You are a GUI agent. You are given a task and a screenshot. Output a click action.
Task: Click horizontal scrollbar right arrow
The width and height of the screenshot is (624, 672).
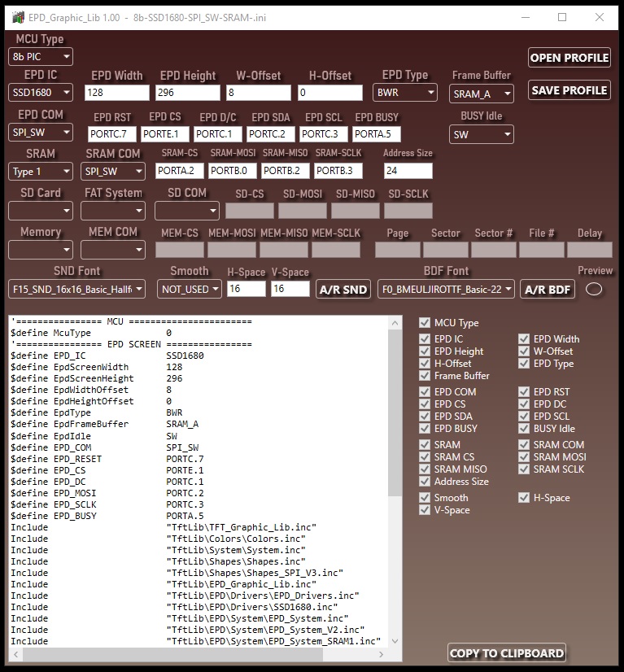pyautogui.click(x=381, y=654)
